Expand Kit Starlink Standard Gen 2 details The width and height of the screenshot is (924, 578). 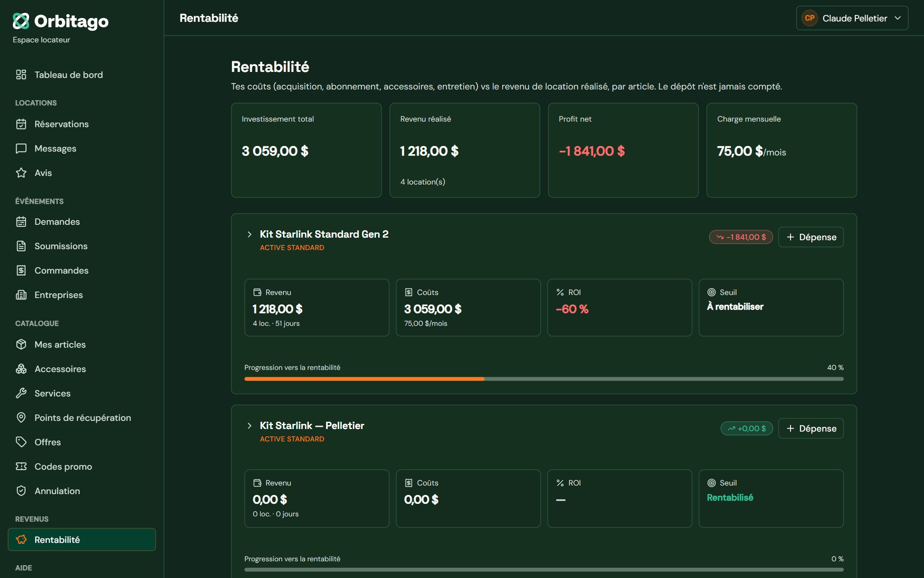[249, 235]
